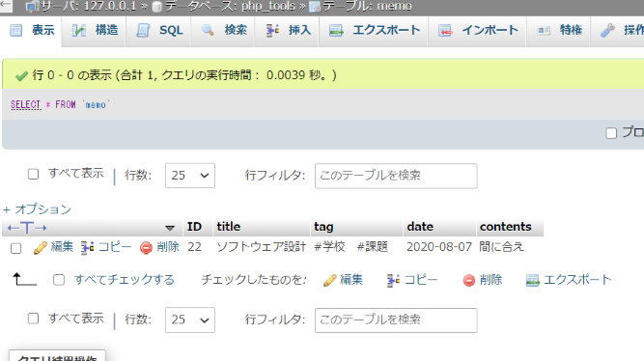Image resolution: width=644 pixels, height=361 pixels.
Task: Switch to the 構造 (Structure) tab
Action: tap(95, 30)
